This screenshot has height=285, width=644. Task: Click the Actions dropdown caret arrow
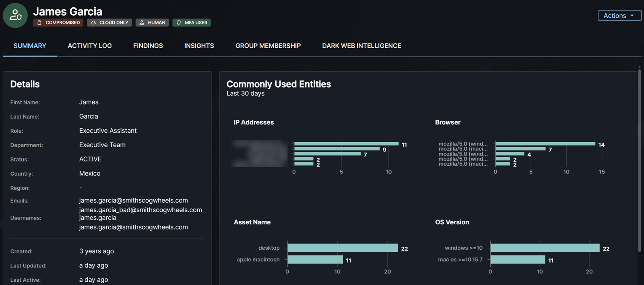[x=632, y=16]
